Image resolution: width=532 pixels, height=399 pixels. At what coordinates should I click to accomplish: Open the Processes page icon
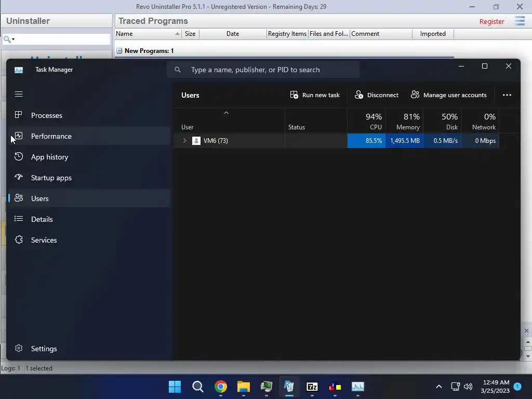(x=19, y=115)
